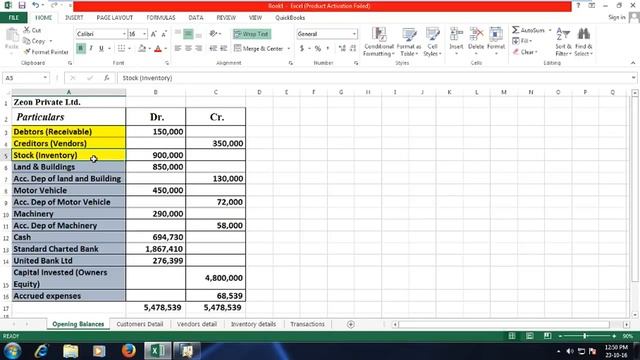Viewport: 640px width, 360px height.
Task: Open the borders dropdown
Action: click(x=129, y=48)
